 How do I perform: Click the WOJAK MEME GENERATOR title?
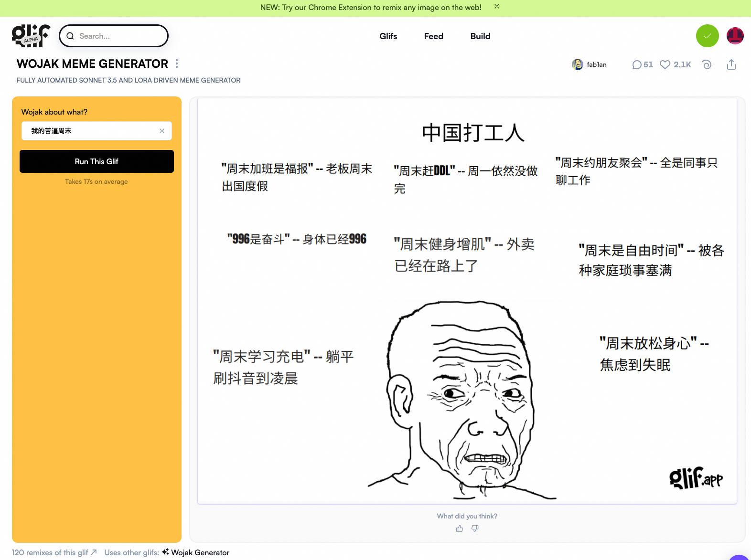click(92, 63)
